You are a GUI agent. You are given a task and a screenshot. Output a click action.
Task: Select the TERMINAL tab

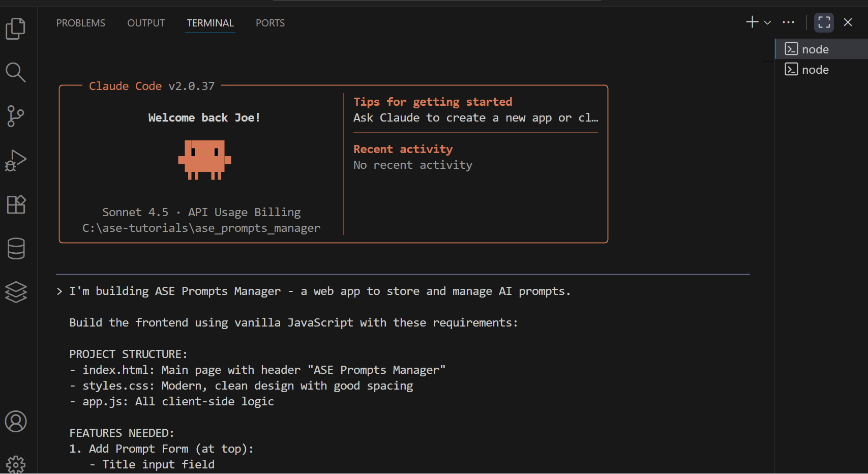[x=210, y=23]
